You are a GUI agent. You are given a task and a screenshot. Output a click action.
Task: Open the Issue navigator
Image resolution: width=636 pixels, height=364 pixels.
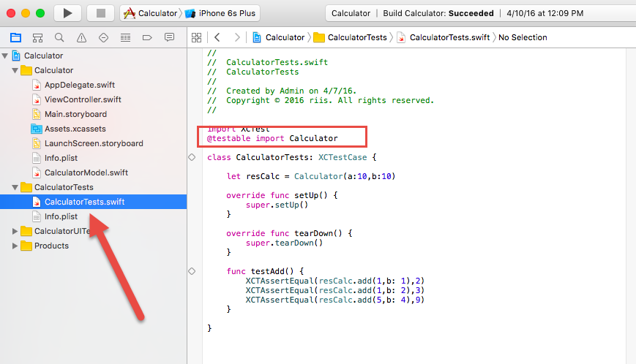[x=81, y=38]
